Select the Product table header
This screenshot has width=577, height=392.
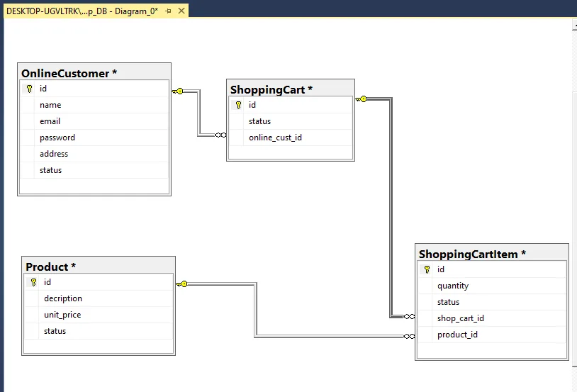(99, 267)
